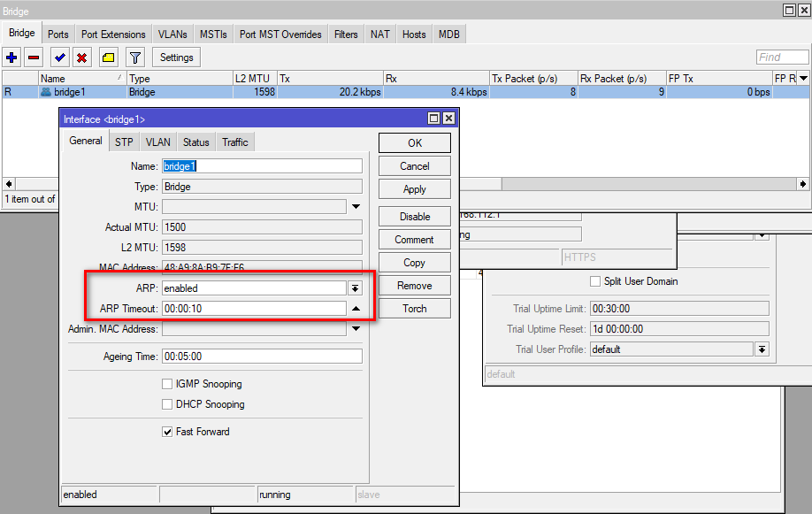Collapse the ARP Timeout field arrow

pos(356,309)
